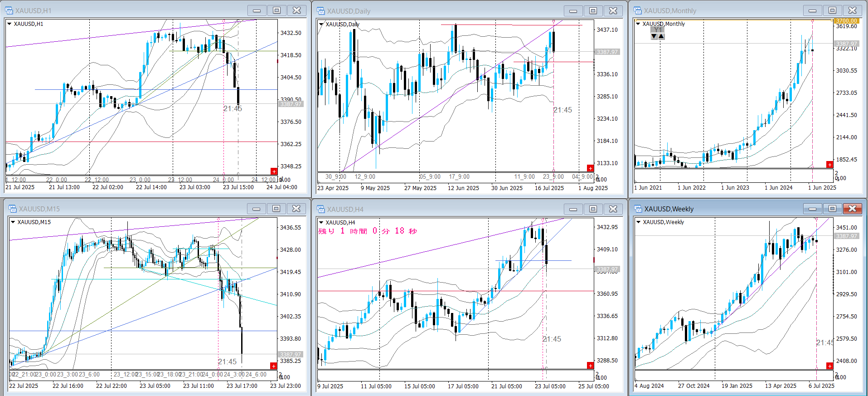Minimize the XAUUSD,Daily chart window
The height and width of the screenshot is (396, 868).
[x=573, y=11]
